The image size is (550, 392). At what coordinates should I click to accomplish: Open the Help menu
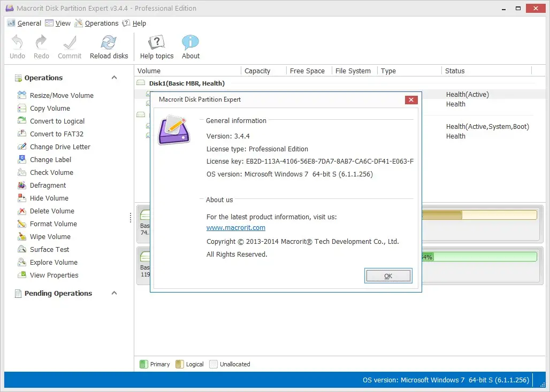click(x=134, y=23)
